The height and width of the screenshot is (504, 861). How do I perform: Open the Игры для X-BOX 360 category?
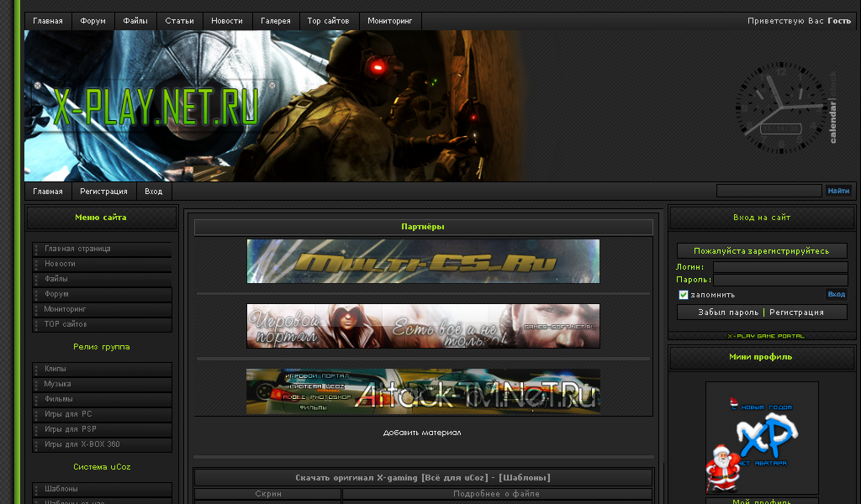tap(102, 444)
